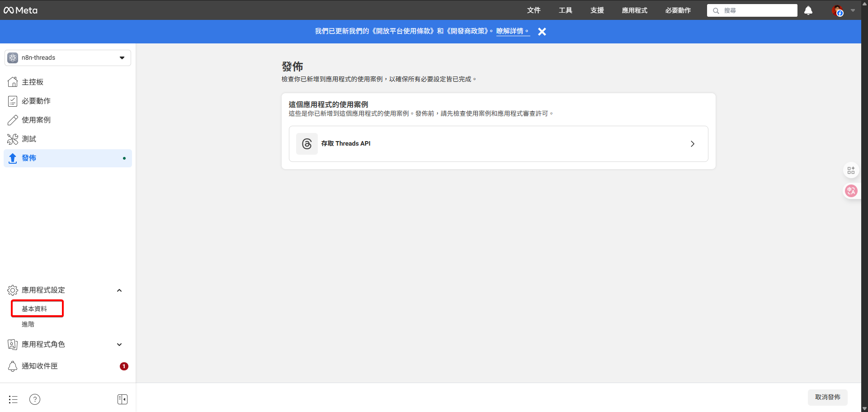Expand the 應用程式角色 section
The width and height of the screenshot is (868, 412).
click(x=119, y=345)
